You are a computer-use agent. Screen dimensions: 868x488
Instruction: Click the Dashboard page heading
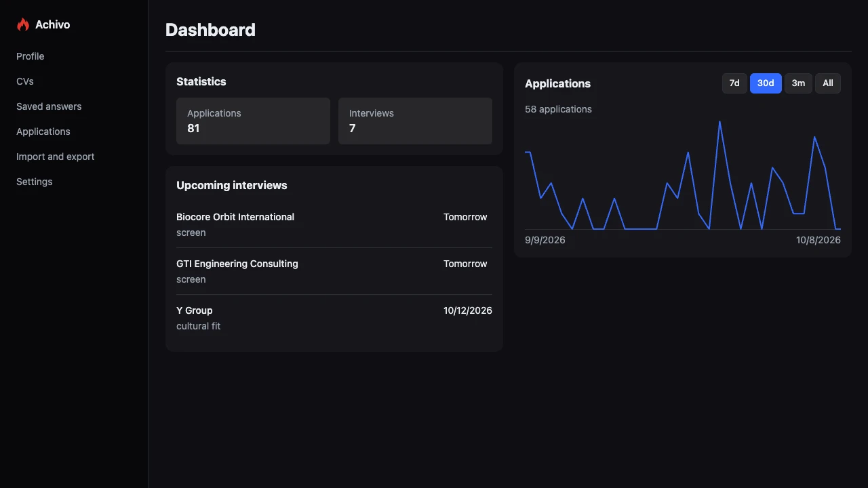[x=210, y=30]
